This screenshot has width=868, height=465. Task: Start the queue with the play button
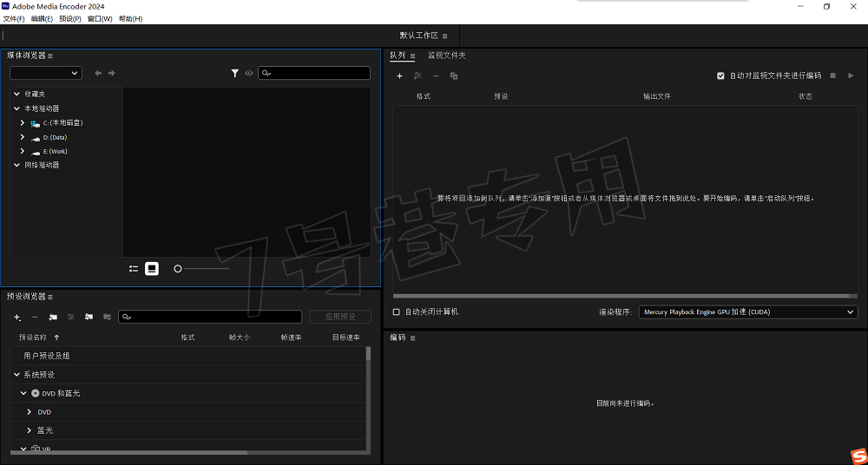[851, 75]
